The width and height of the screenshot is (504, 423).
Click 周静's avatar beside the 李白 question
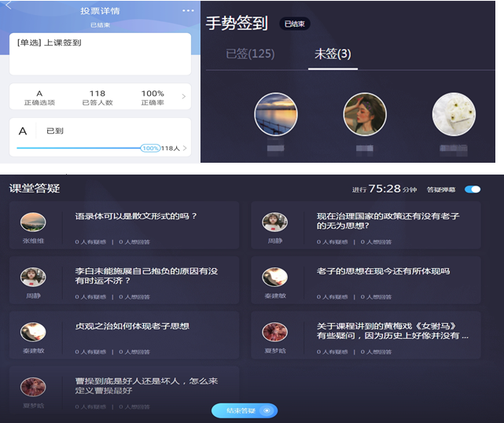coord(33,277)
